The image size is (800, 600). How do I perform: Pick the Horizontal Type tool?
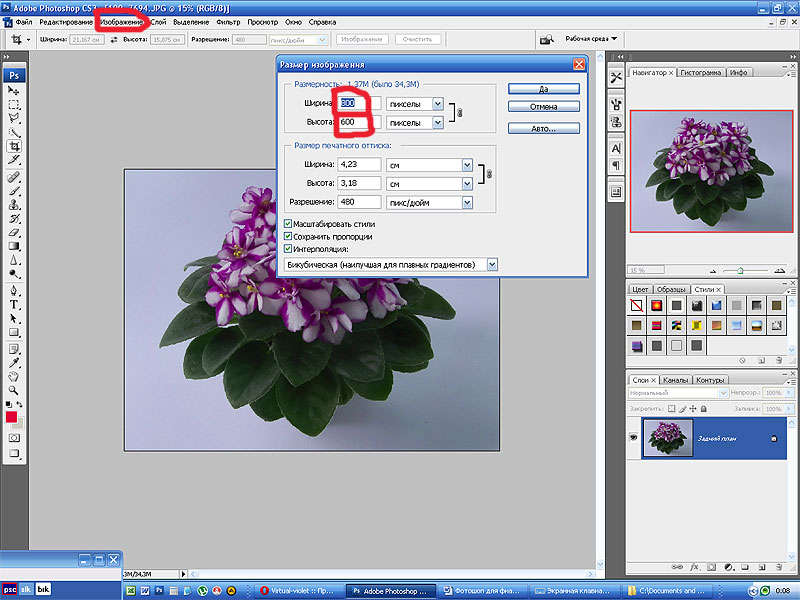tap(15, 304)
